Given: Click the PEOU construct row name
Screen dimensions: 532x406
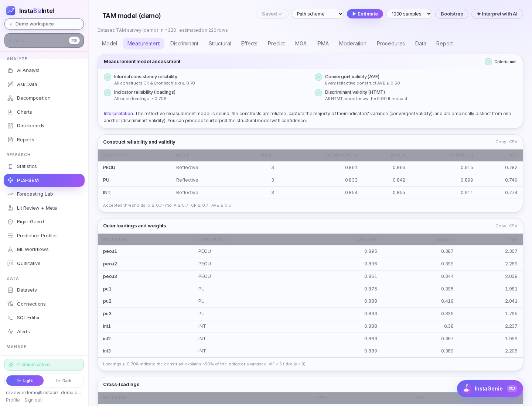Looking at the screenshot, I should tap(109, 168).
